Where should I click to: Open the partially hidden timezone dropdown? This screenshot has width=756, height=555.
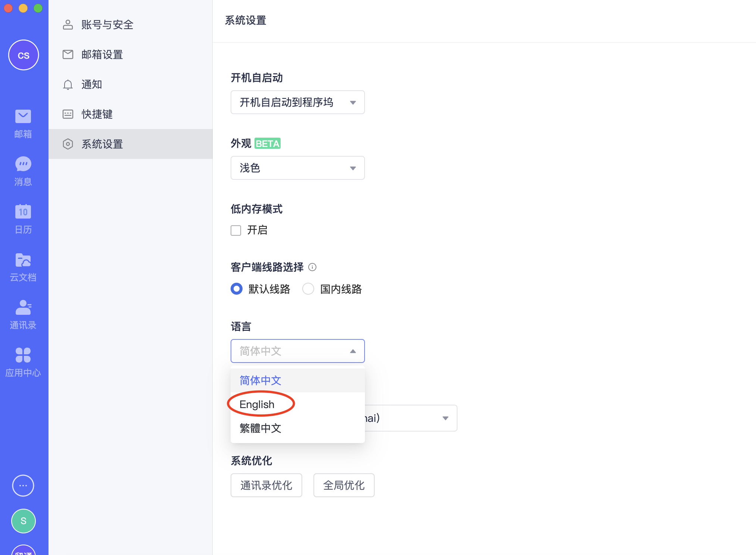(x=410, y=418)
